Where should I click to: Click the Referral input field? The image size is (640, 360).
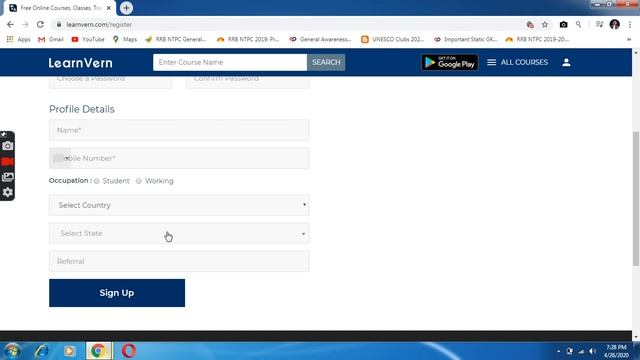click(x=179, y=261)
